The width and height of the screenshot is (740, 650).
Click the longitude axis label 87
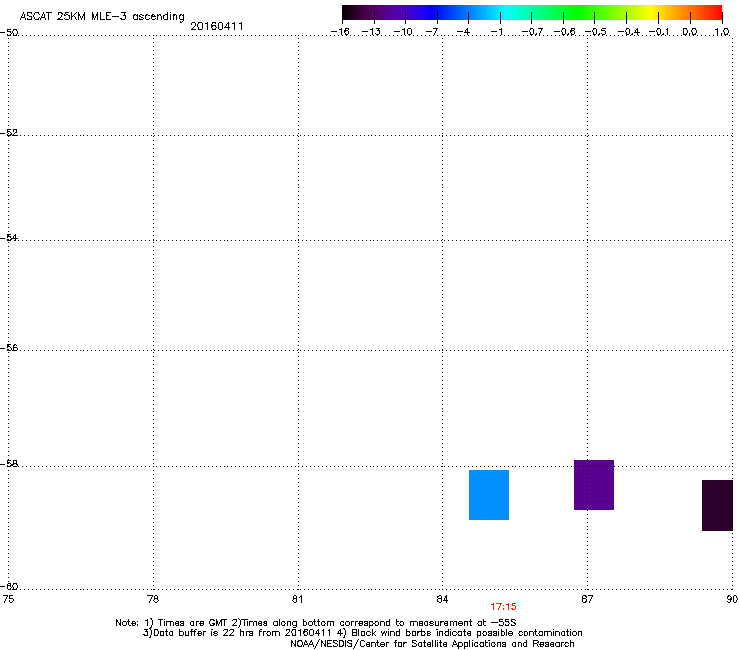(x=587, y=599)
